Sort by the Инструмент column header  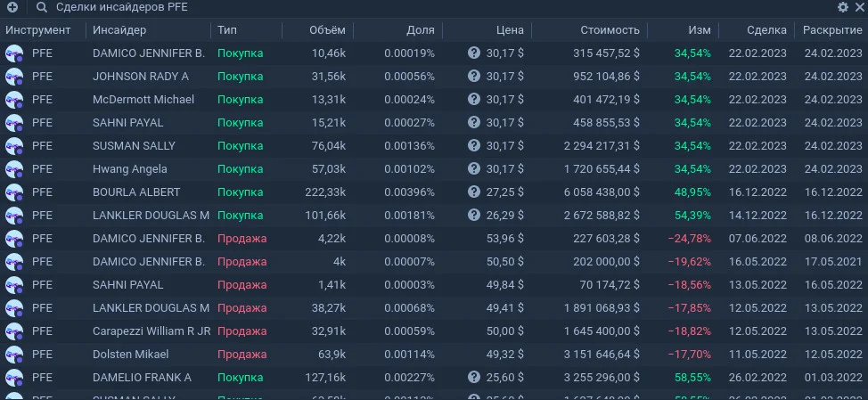tap(38, 30)
